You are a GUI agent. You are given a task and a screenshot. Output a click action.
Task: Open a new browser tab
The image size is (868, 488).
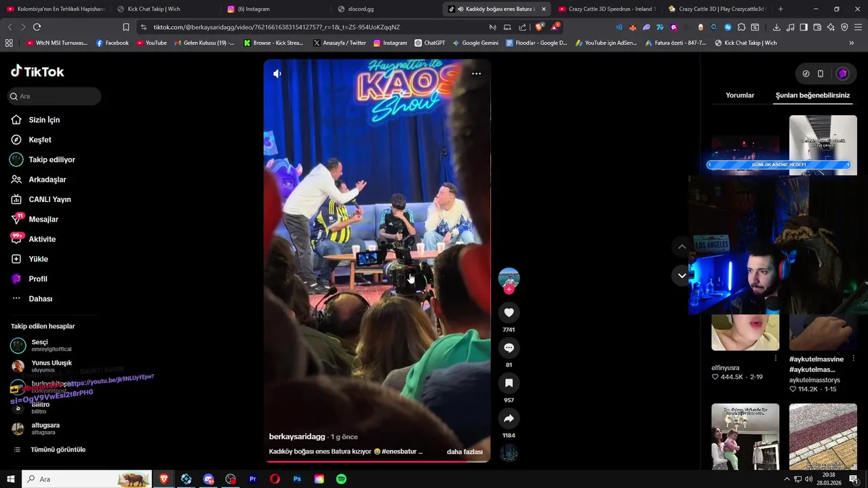point(781,9)
